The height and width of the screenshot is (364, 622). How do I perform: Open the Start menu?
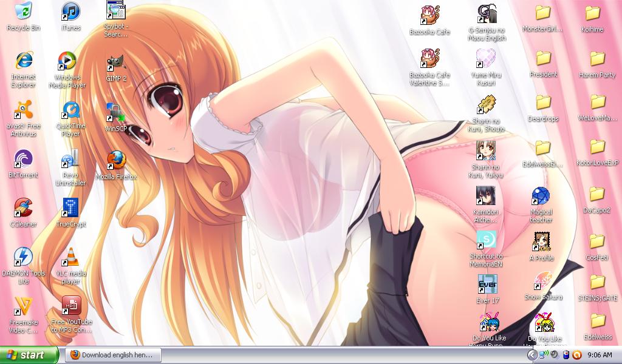[29, 355]
